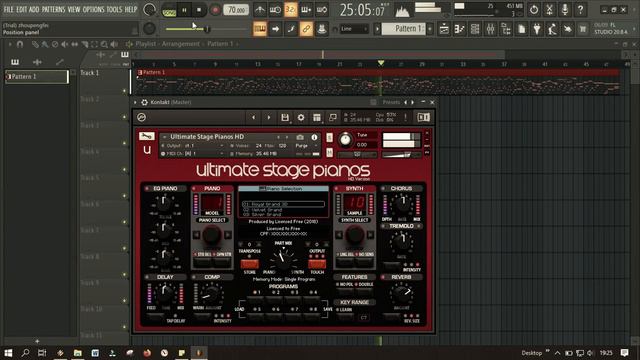Image resolution: width=640 pixels, height=360 pixels.
Task: Open the Pattern 1 selector dropdown
Action: click(x=403, y=29)
